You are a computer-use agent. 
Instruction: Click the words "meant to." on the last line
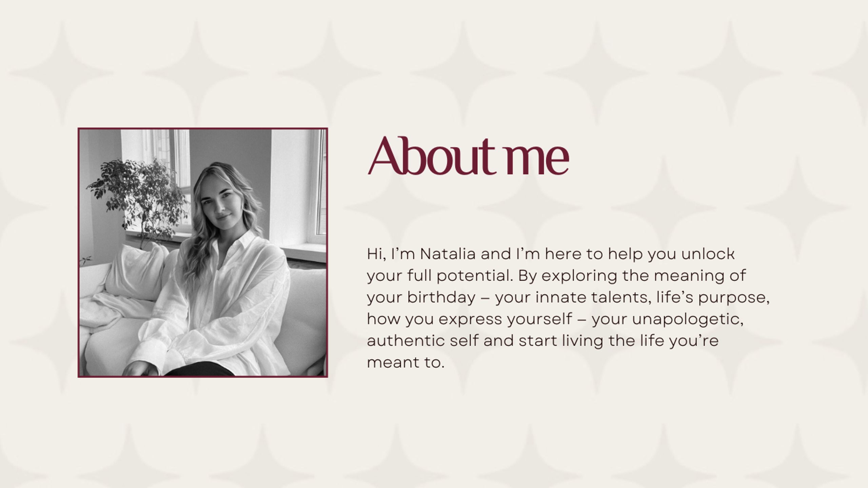[406, 363]
